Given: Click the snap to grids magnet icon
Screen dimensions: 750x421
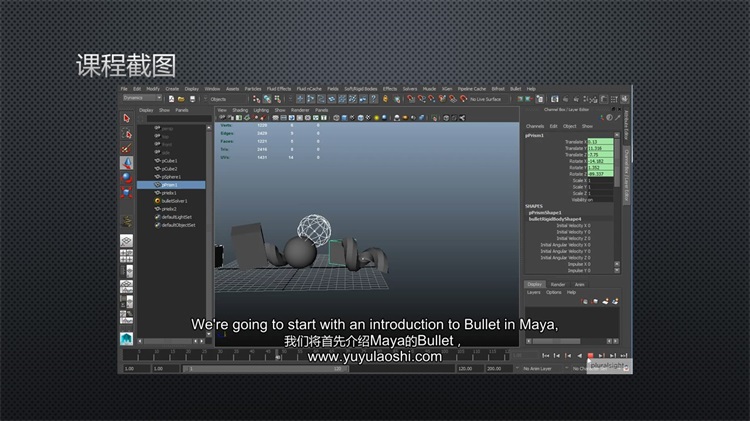Looking at the screenshot, I should click(x=411, y=99).
